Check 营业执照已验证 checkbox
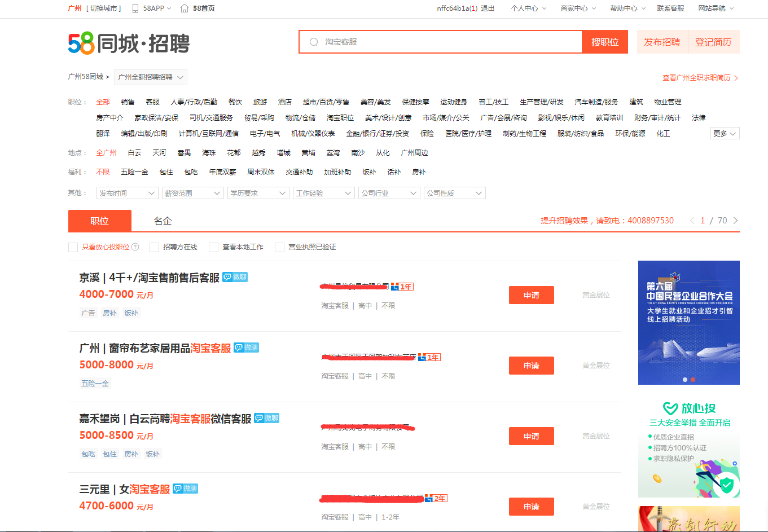 [279, 247]
